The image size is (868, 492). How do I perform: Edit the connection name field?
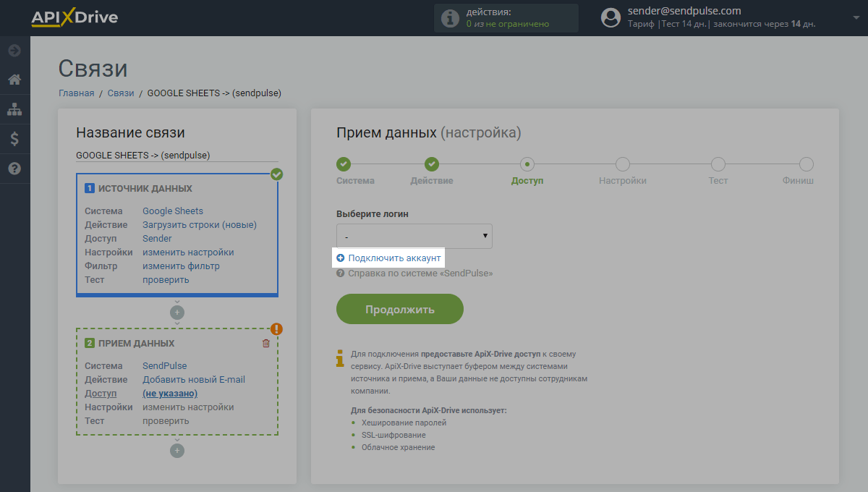(x=177, y=155)
